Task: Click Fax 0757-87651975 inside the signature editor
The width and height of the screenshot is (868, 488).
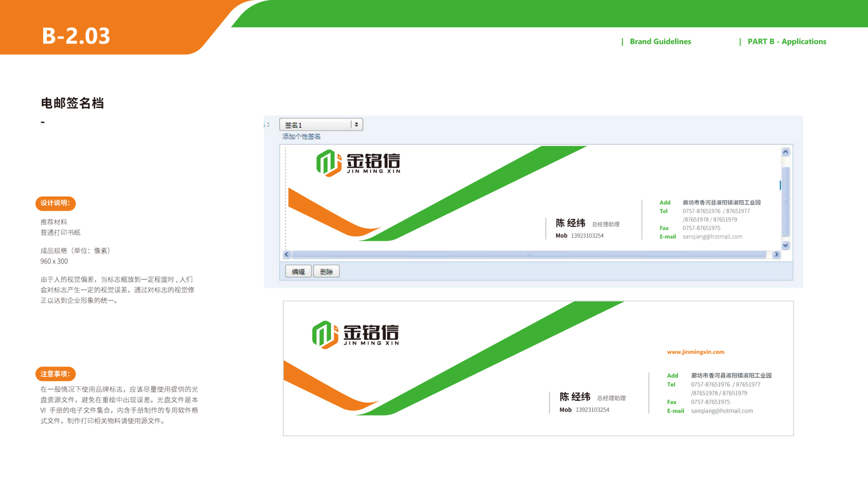Action: [x=690, y=228]
